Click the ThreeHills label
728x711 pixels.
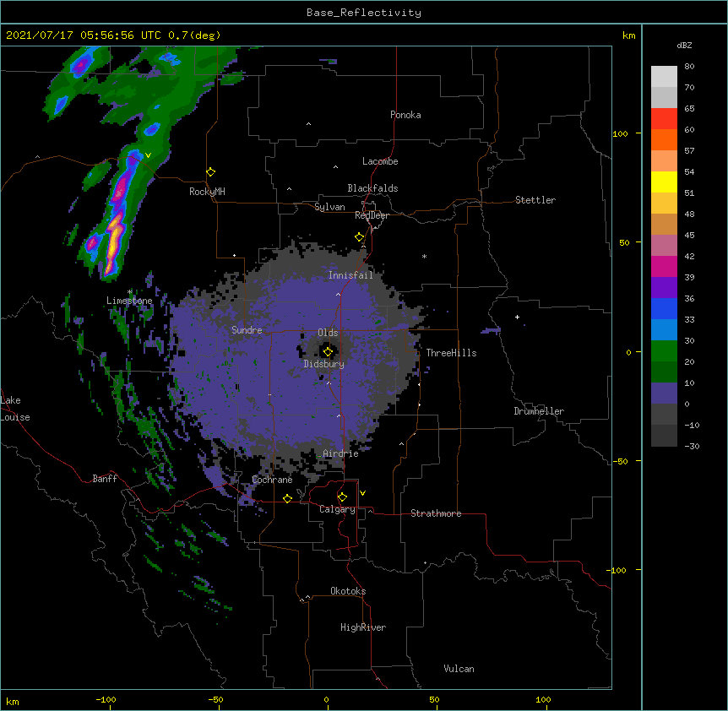point(451,353)
